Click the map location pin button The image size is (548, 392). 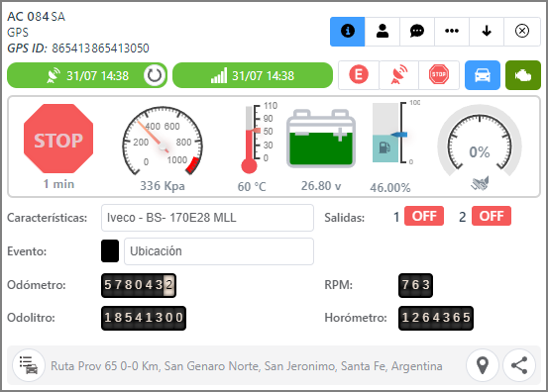pos(483,365)
